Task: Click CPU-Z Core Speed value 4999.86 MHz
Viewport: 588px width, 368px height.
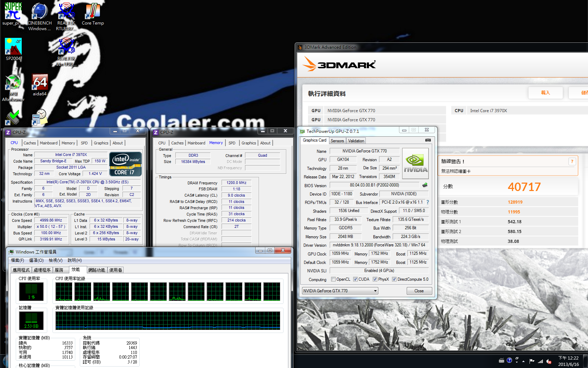Action: point(51,220)
